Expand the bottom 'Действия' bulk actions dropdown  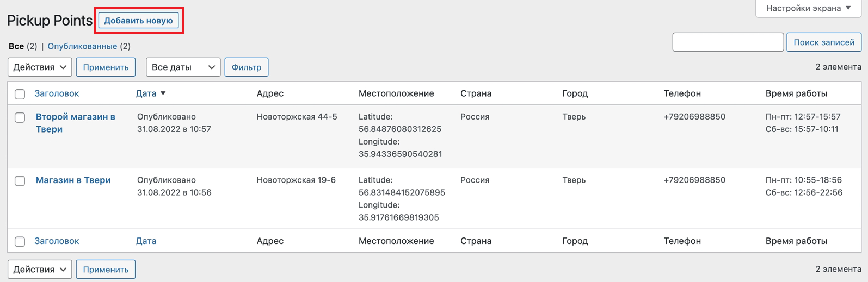coord(40,270)
